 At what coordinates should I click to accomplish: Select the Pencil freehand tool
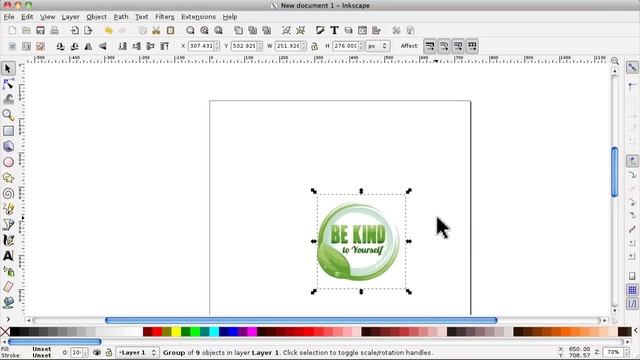(8, 209)
